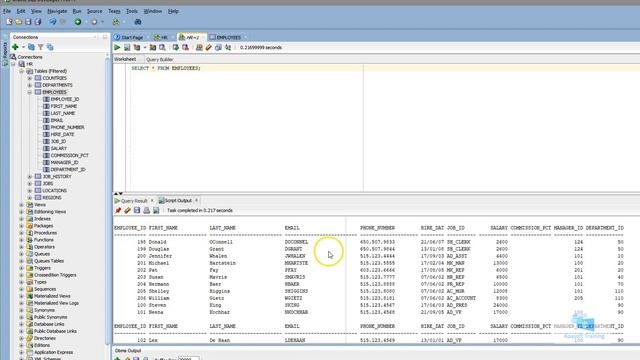Click the 'SKING' email value in output
The height and width of the screenshot is (360, 640).
pos(292,305)
